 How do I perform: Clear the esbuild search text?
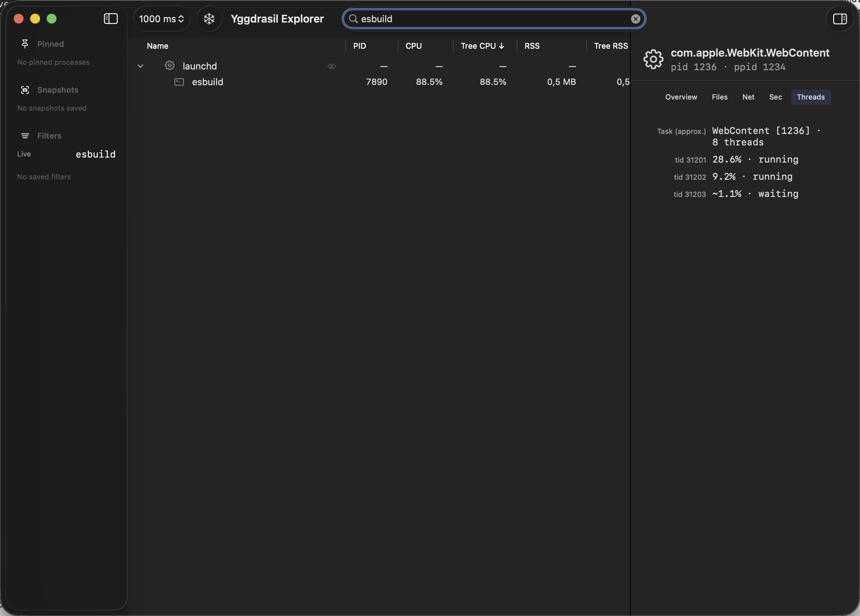(x=636, y=19)
